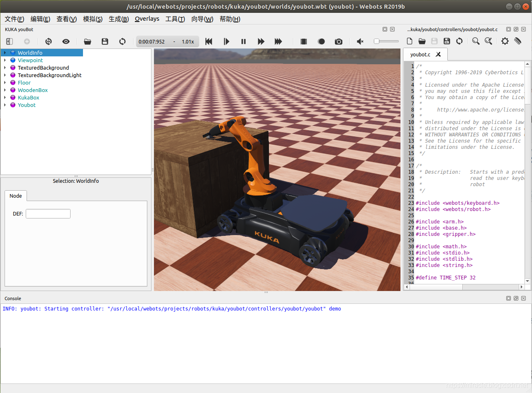Open the 文件(F) menu

pos(14,19)
